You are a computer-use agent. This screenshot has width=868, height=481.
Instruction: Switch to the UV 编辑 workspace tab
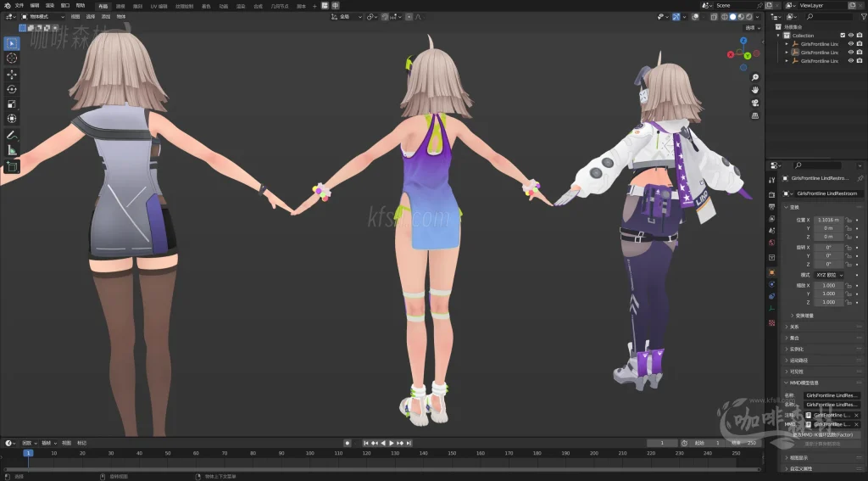[x=159, y=6]
